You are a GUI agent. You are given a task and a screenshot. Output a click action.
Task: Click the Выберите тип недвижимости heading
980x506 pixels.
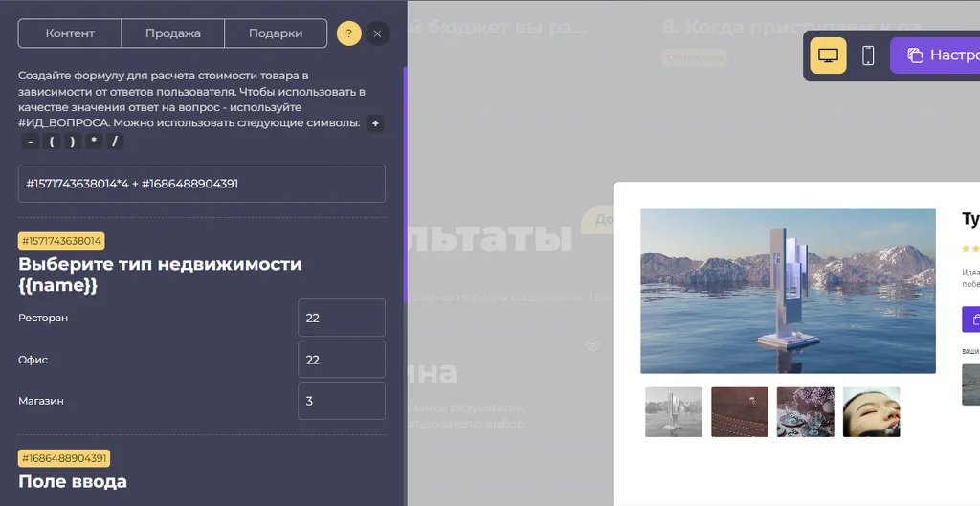pyautogui.click(x=160, y=275)
